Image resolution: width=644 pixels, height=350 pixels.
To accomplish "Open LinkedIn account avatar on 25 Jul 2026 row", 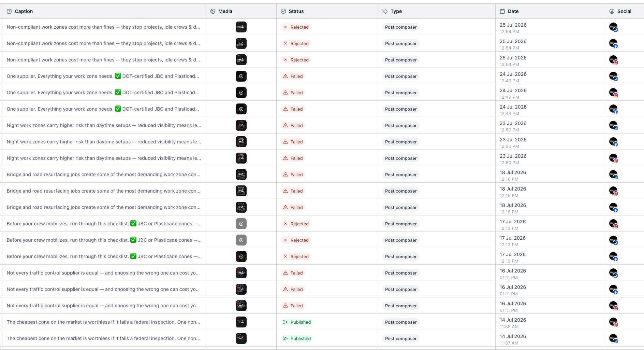I will click(613, 27).
